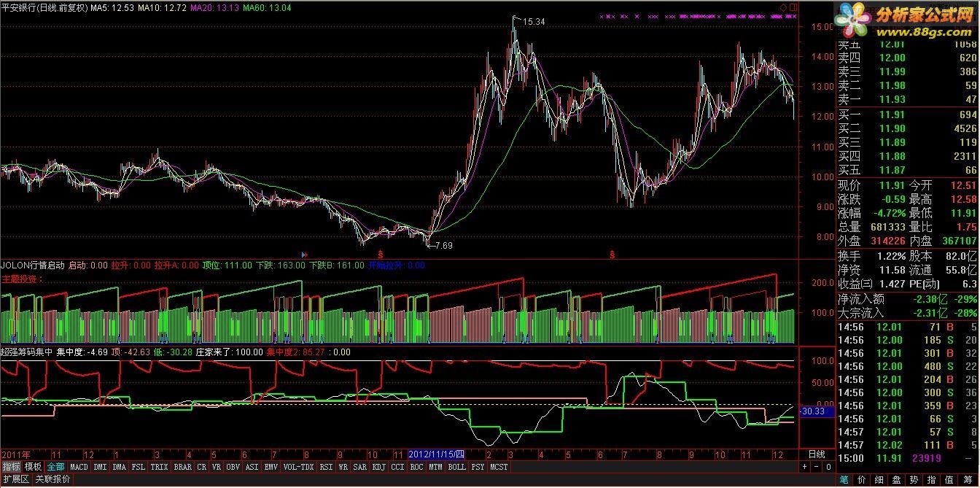Open the 关联报价 tab

(52, 479)
